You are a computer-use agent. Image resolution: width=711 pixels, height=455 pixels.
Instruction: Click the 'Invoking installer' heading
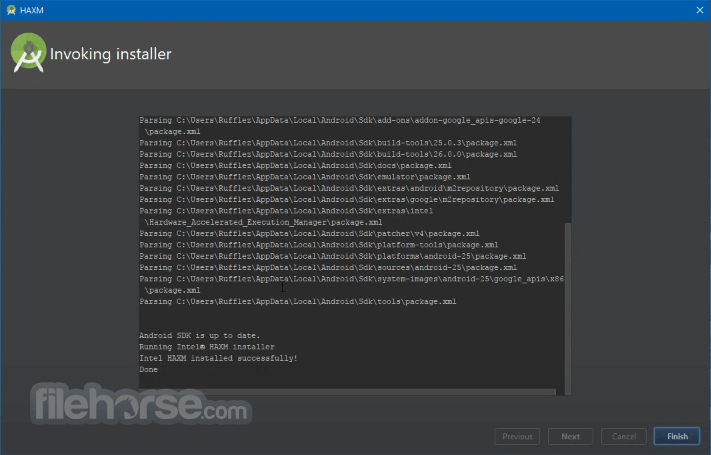click(111, 54)
